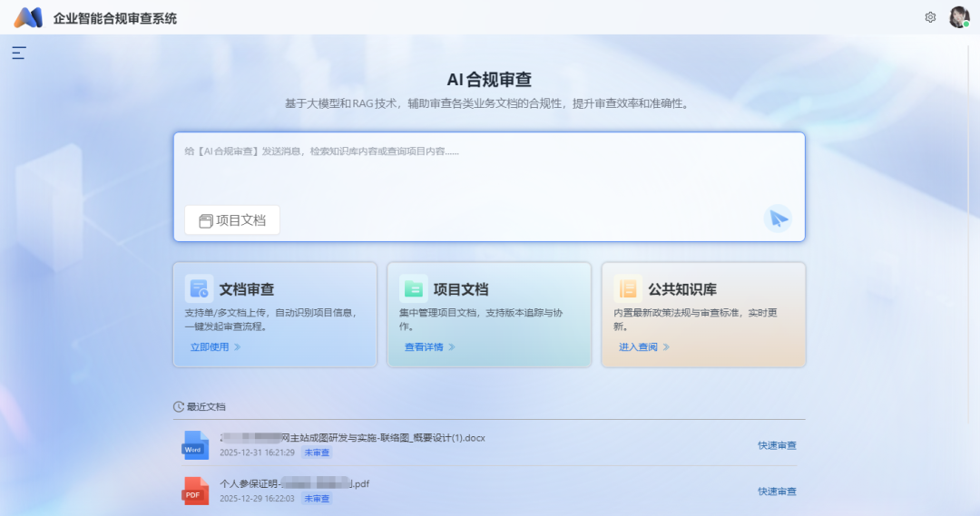Open the 公共知识库 card title
Viewport: 980px width, 516px height.
pos(682,289)
